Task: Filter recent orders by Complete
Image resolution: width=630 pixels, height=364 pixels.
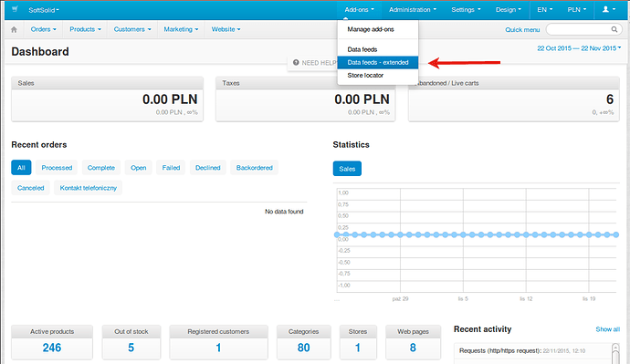Action: pos(101,168)
